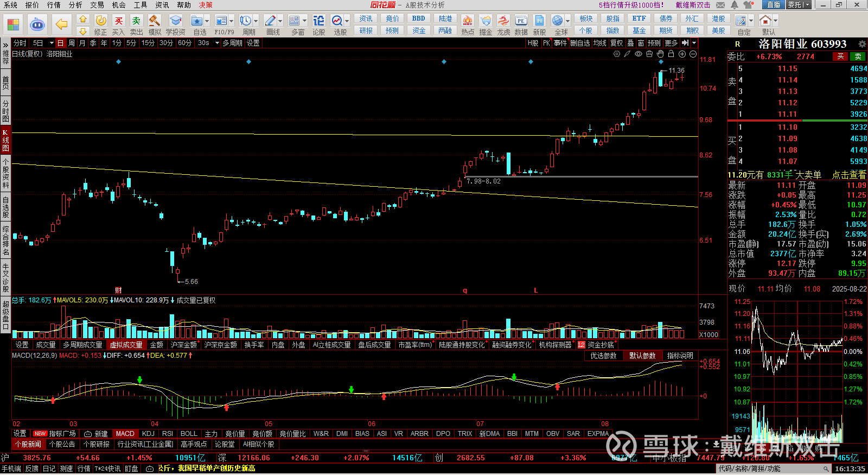Open the quote panel gear settings
The image size is (868, 475).
click(x=862, y=44)
